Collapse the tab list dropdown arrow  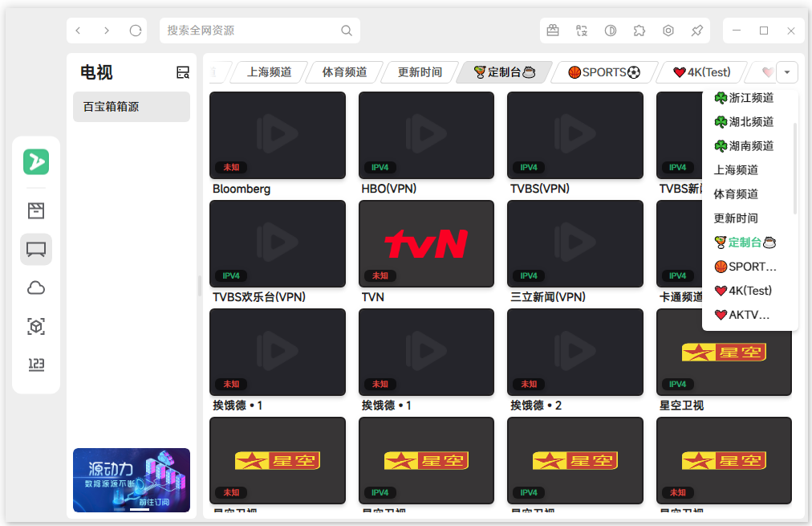coord(787,72)
